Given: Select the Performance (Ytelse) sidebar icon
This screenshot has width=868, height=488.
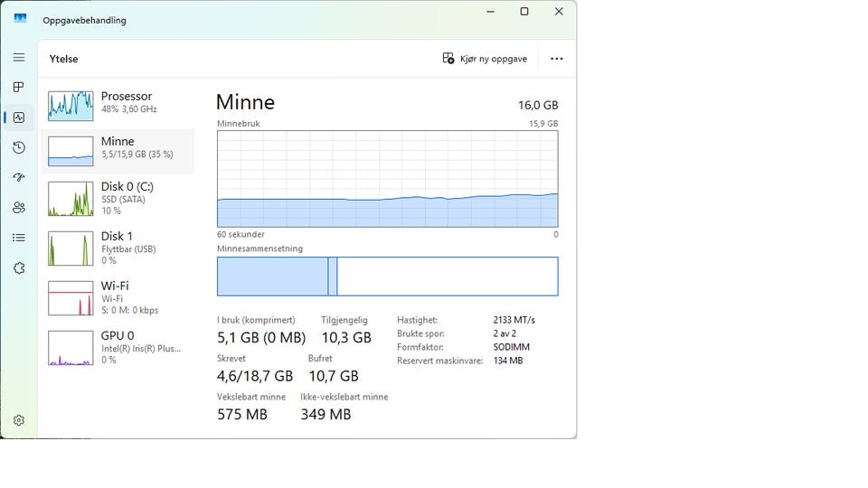Looking at the screenshot, I should [x=19, y=117].
